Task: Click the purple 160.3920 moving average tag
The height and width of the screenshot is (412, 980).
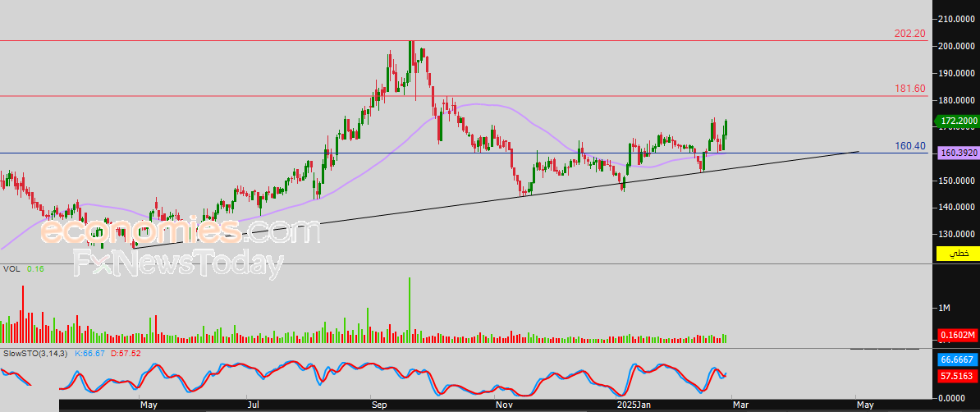Action: point(958,153)
